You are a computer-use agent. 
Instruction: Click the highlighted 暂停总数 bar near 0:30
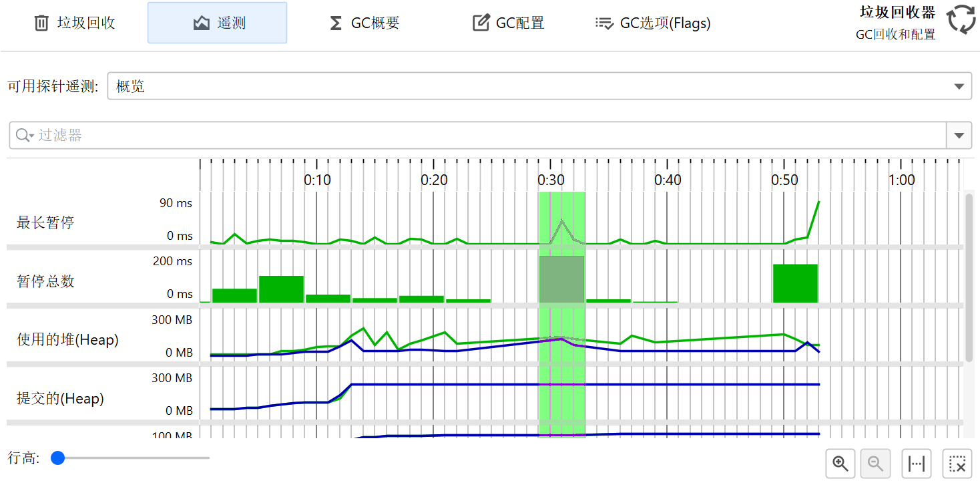pyautogui.click(x=561, y=279)
